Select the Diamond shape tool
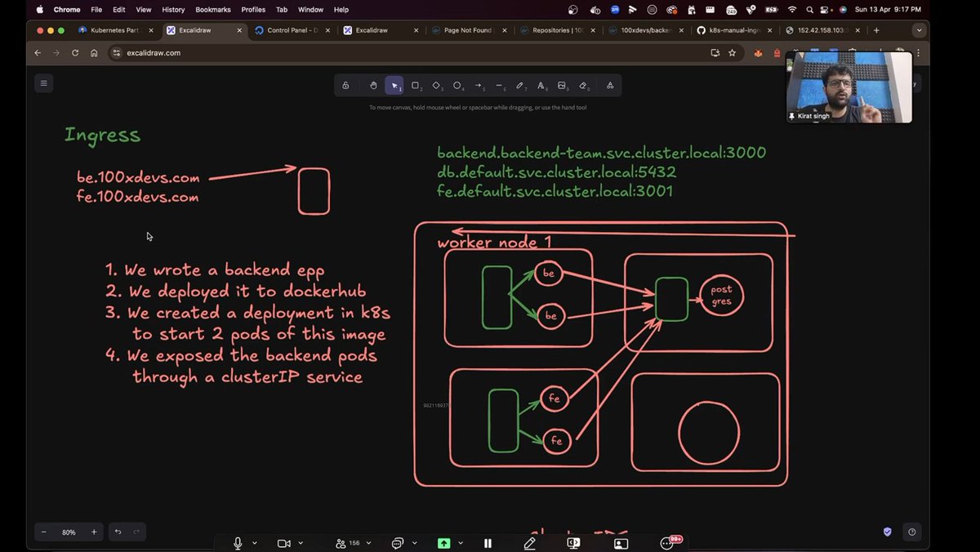 437,85
